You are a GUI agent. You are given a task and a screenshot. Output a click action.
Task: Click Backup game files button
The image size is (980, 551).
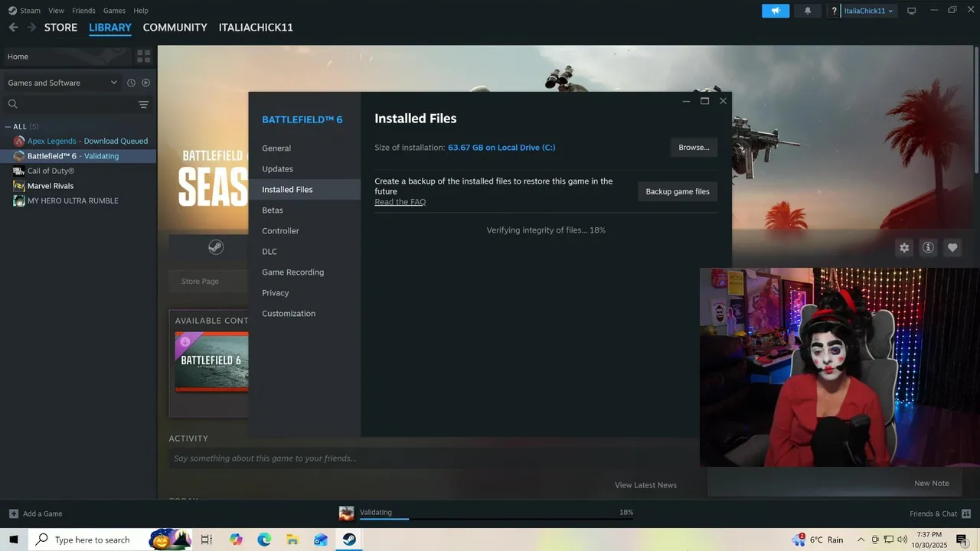click(x=678, y=191)
